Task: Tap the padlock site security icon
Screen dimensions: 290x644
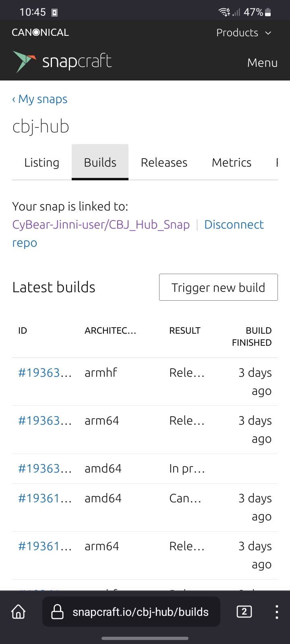Action: 58,612
